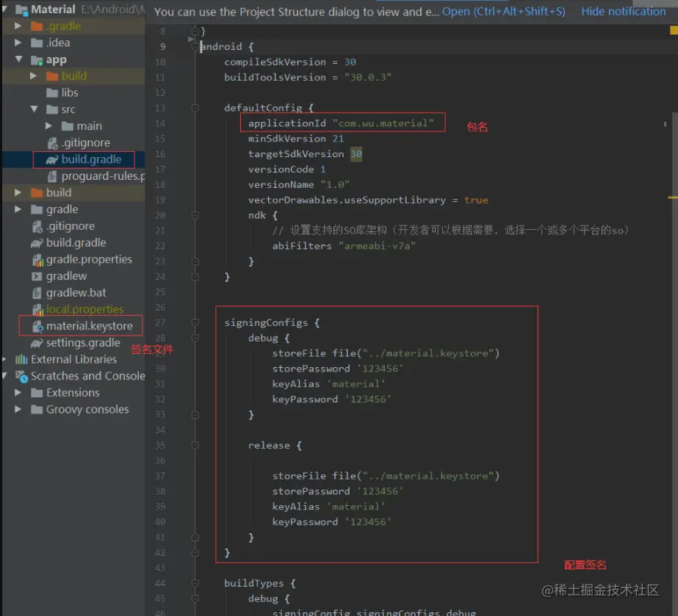Screen dimensions: 678x616
Task: Fold the ndk block gutter marker
Action: click(195, 215)
